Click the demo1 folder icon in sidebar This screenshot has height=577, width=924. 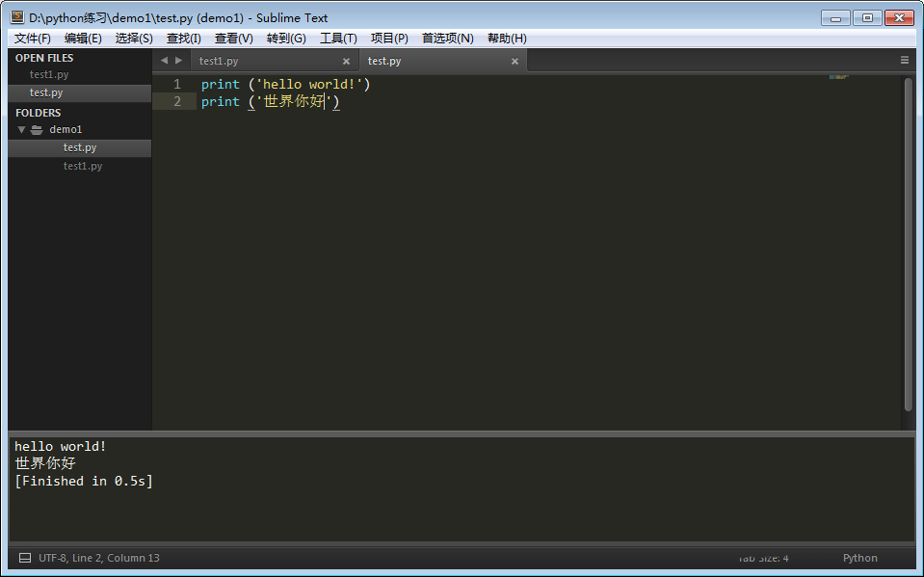[38, 130]
